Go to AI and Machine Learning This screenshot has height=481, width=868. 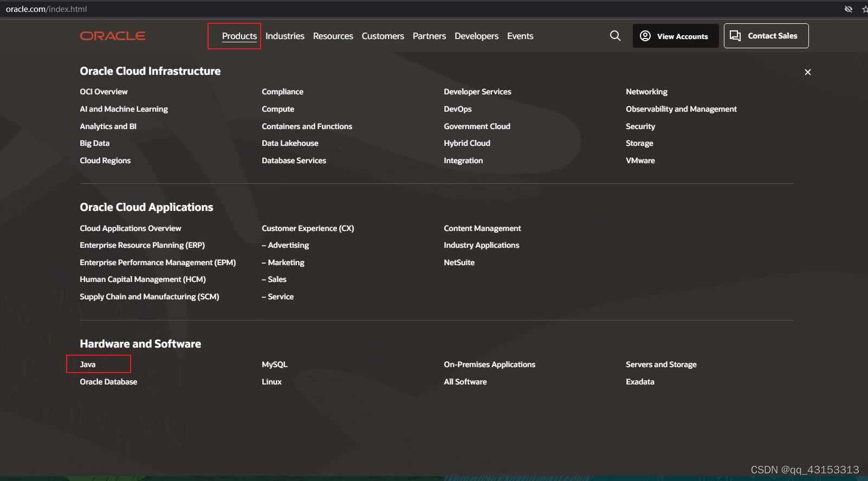(x=124, y=109)
